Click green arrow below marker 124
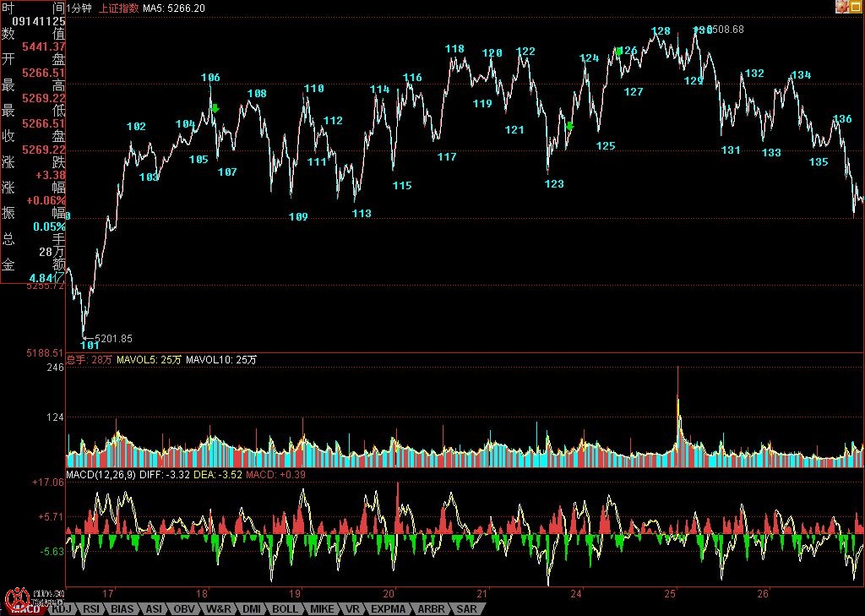This screenshot has width=865, height=616. point(570,127)
